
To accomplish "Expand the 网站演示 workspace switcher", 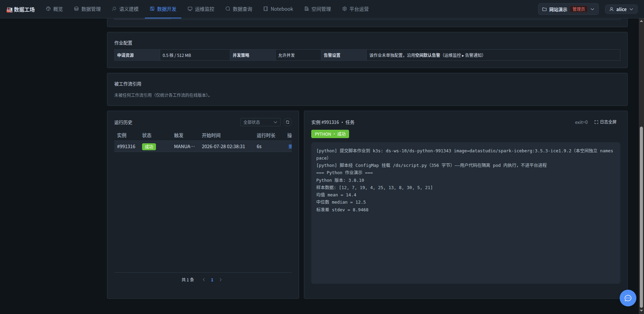I will pos(568,9).
